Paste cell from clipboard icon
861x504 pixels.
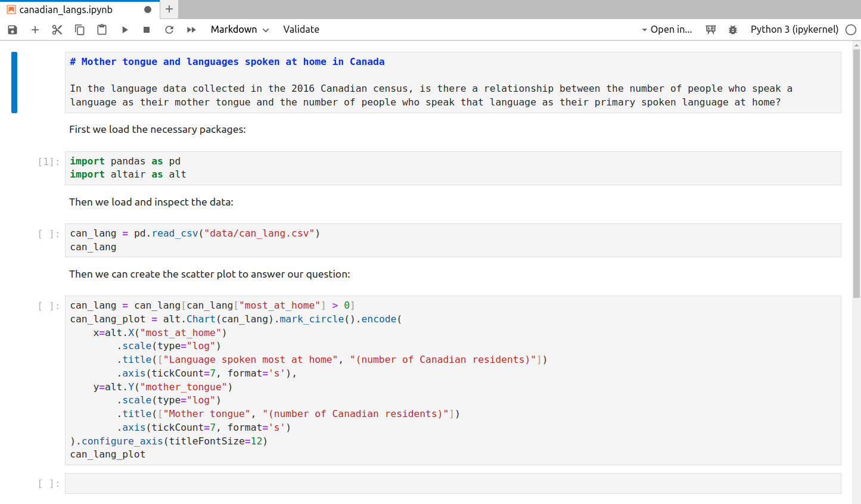point(102,30)
